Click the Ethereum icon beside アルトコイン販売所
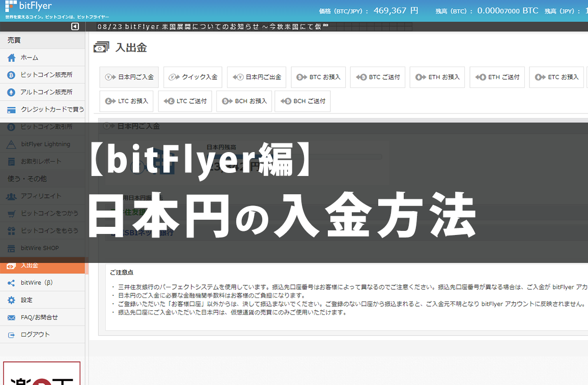 [11, 93]
